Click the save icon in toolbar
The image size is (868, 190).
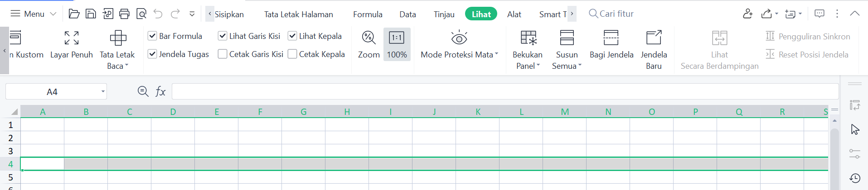coord(91,14)
